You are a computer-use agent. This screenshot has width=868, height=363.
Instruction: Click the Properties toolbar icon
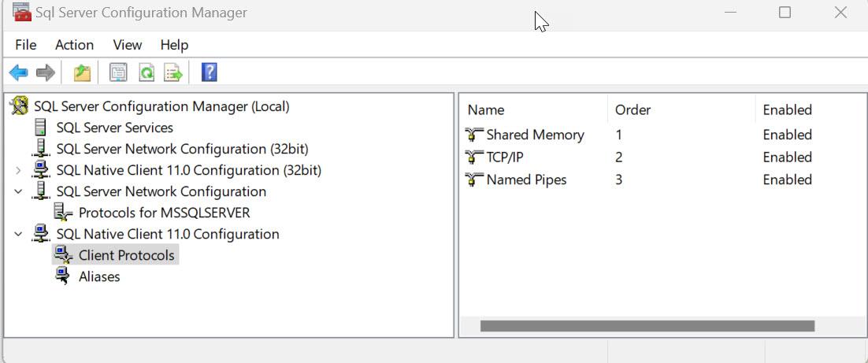pyautogui.click(x=118, y=73)
